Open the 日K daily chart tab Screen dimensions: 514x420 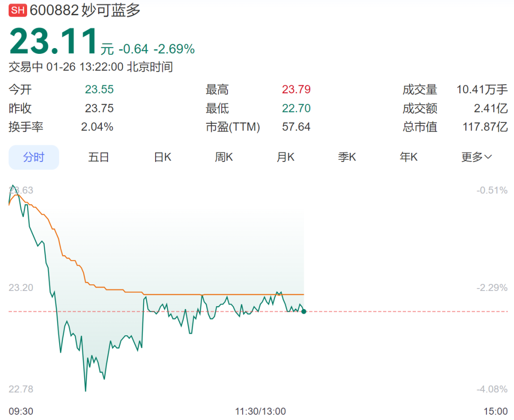[162, 157]
